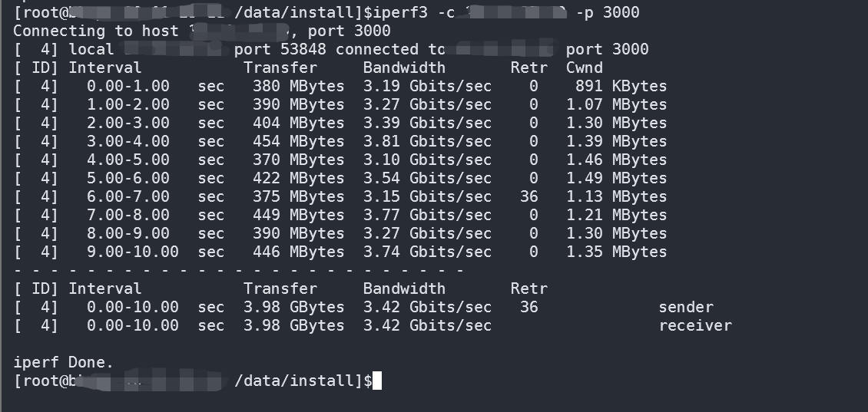The height and width of the screenshot is (412, 868).
Task: Click the terminal cursor block at prompt
Action: 376,381
